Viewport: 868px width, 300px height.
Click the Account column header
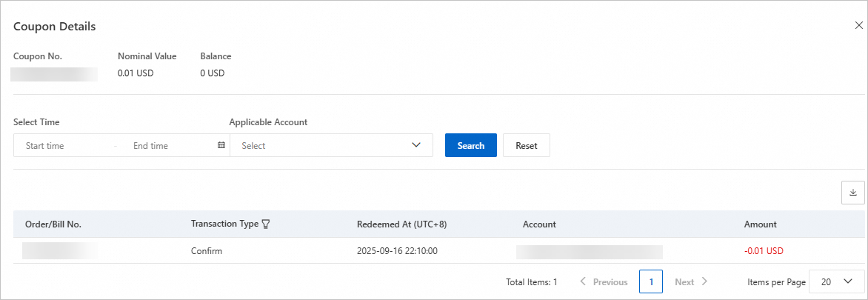point(539,224)
